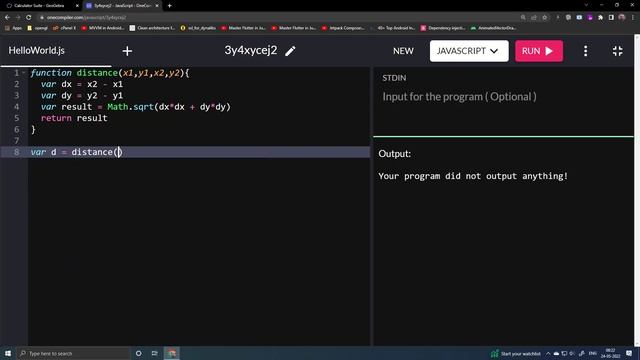
Task: Run the JavaScript program
Action: click(x=539, y=51)
